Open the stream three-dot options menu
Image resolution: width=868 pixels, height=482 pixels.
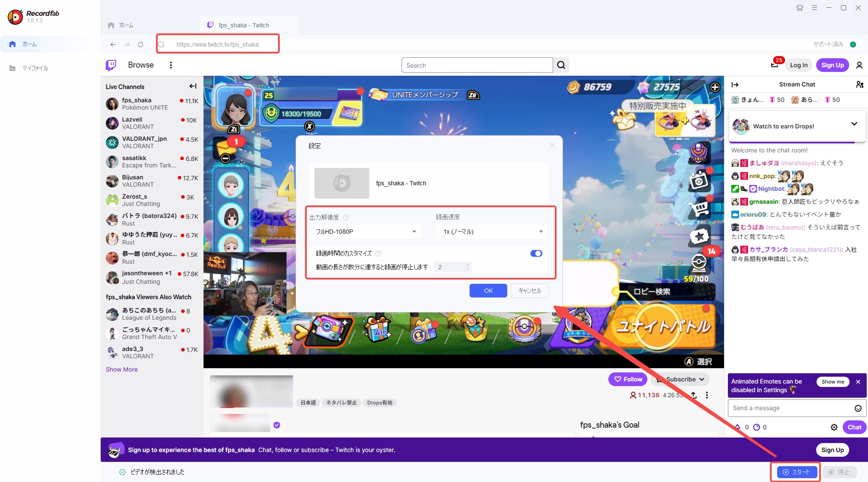[x=707, y=395]
